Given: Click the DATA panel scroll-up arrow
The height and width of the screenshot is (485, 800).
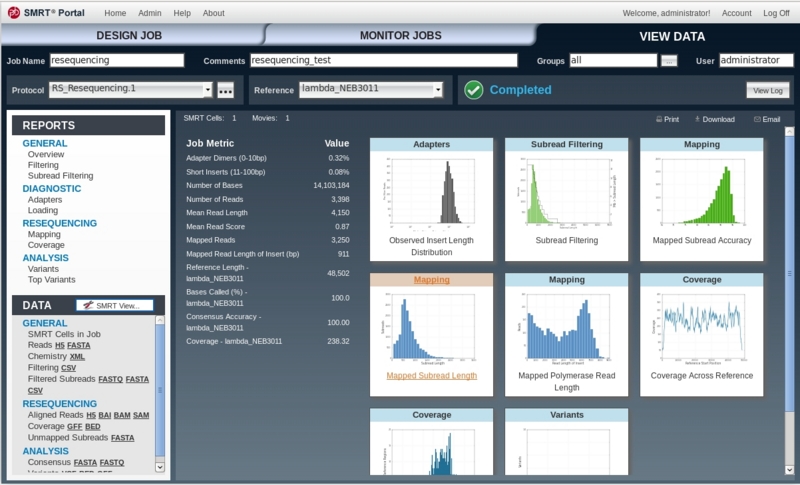Looking at the screenshot, I should coord(160,320).
